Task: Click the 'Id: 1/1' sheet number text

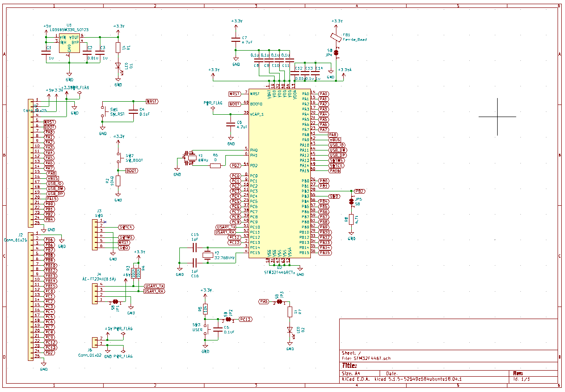Action: click(x=521, y=379)
